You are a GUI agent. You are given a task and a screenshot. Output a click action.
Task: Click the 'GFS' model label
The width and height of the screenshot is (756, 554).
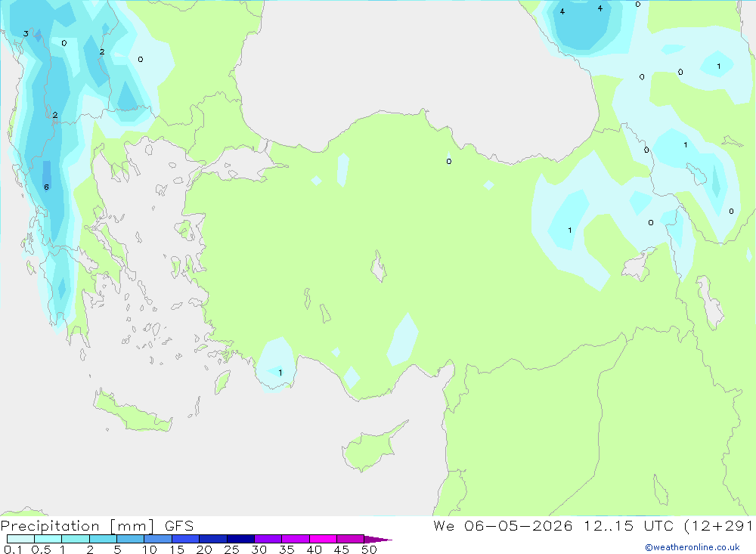(179, 526)
